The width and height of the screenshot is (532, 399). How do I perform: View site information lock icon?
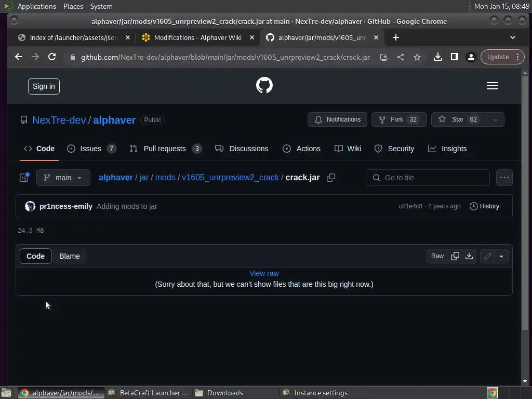72,57
